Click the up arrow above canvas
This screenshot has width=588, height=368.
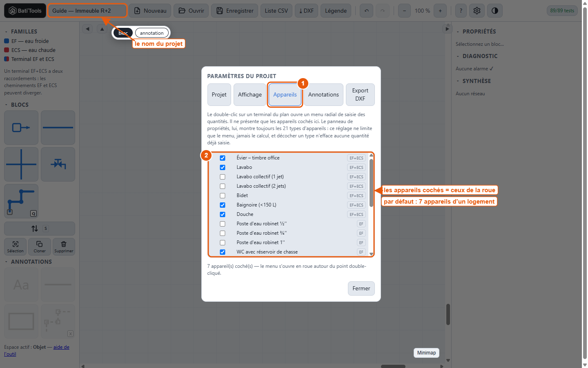[x=102, y=29]
